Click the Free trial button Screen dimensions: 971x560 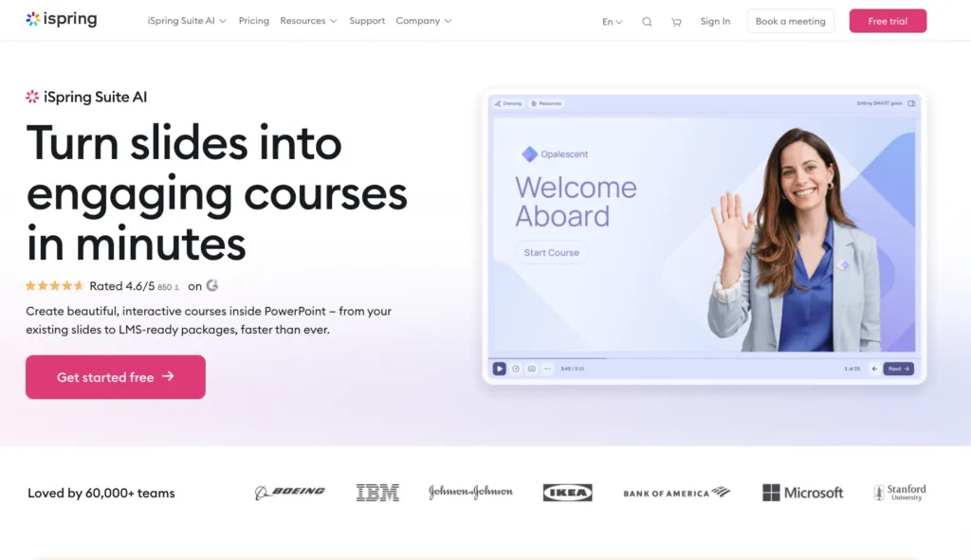[888, 21]
